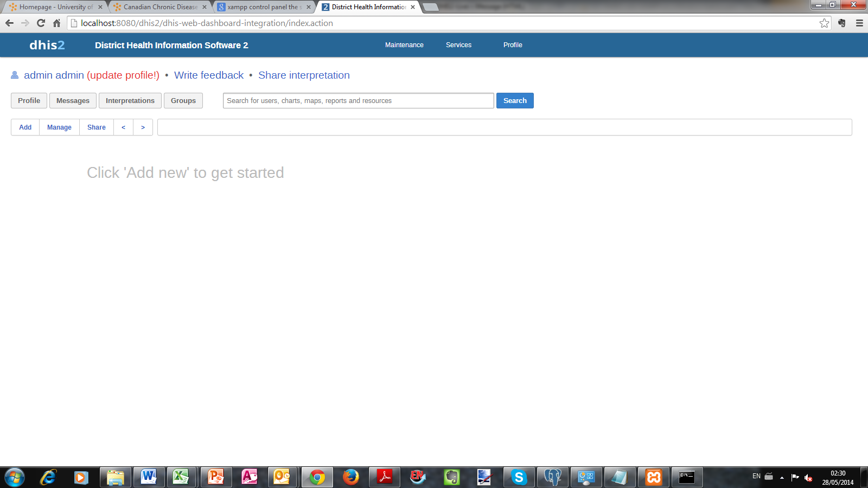This screenshot has width=868, height=488.
Task: Open the Chrome menu (three lines icon)
Action: 859,23
